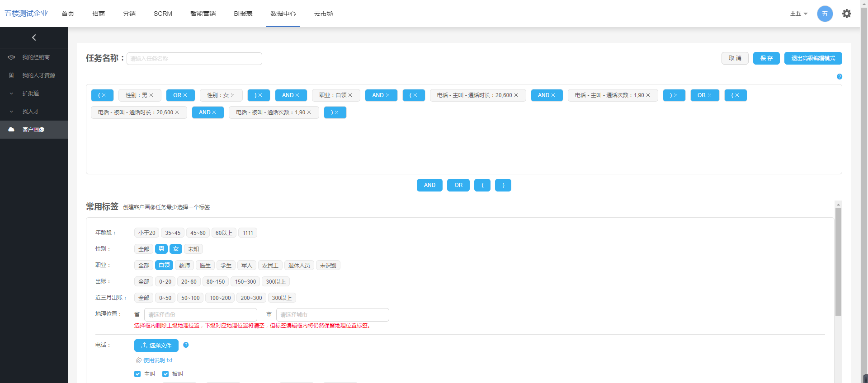Collapse sidebar with the back arrow

click(x=34, y=37)
